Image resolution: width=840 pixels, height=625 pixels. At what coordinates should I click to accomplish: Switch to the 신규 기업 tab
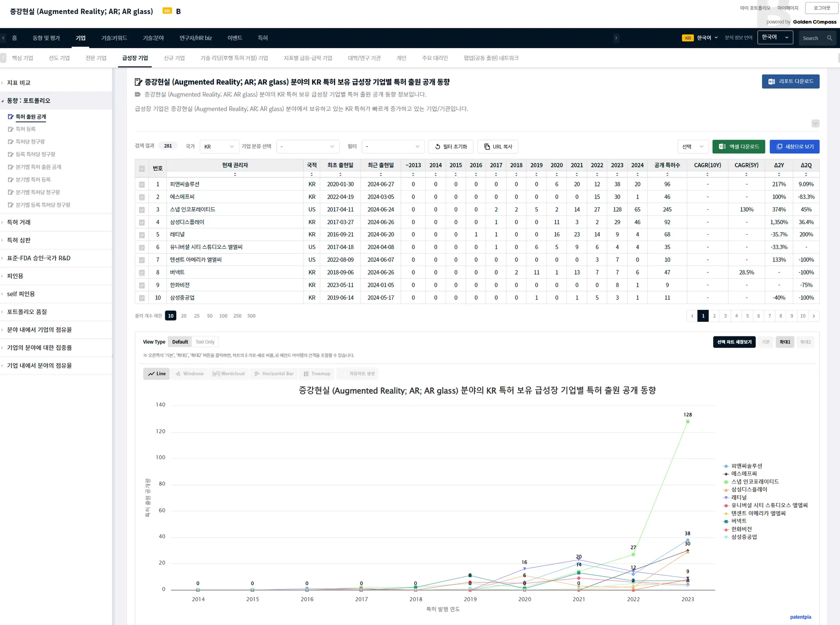click(174, 58)
